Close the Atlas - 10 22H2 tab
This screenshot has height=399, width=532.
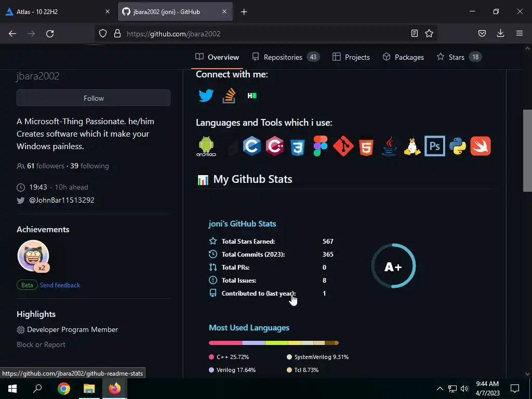coord(108,11)
